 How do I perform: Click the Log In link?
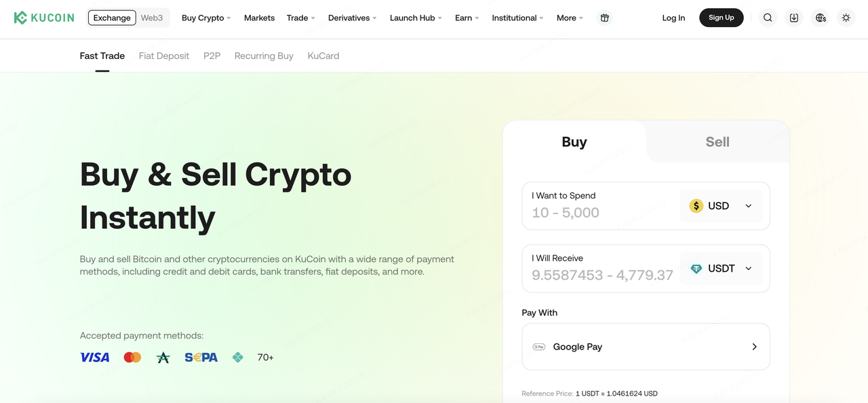pos(673,18)
